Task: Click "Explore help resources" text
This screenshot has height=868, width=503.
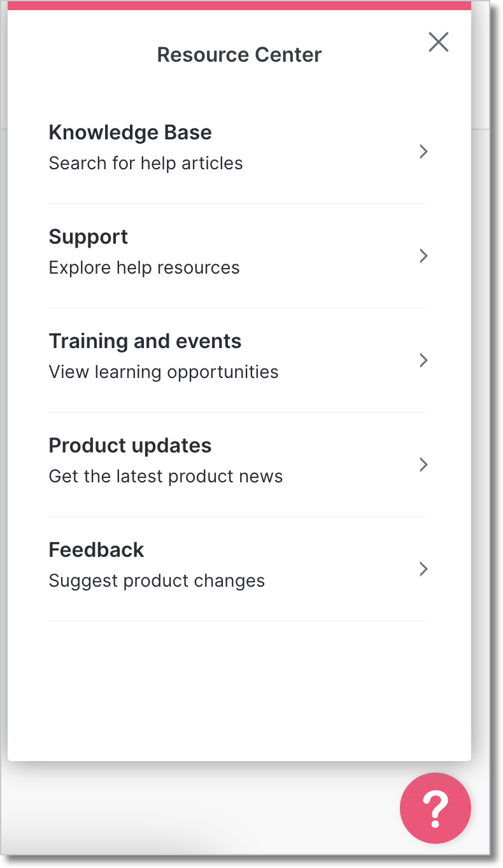Action: click(145, 268)
